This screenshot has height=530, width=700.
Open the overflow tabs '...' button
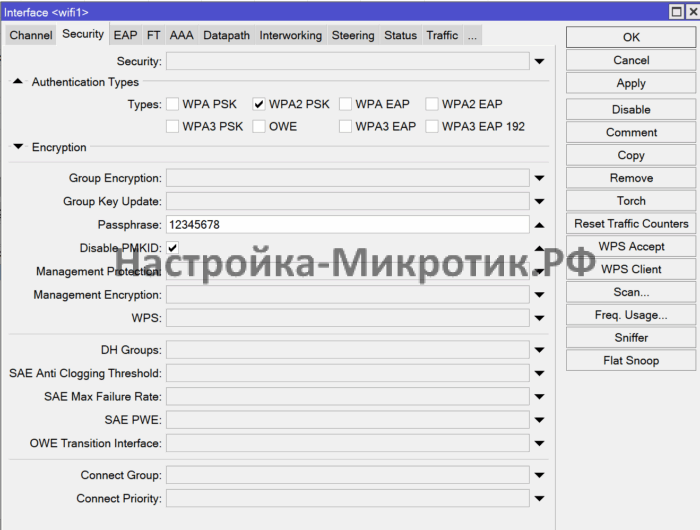pyautogui.click(x=472, y=35)
